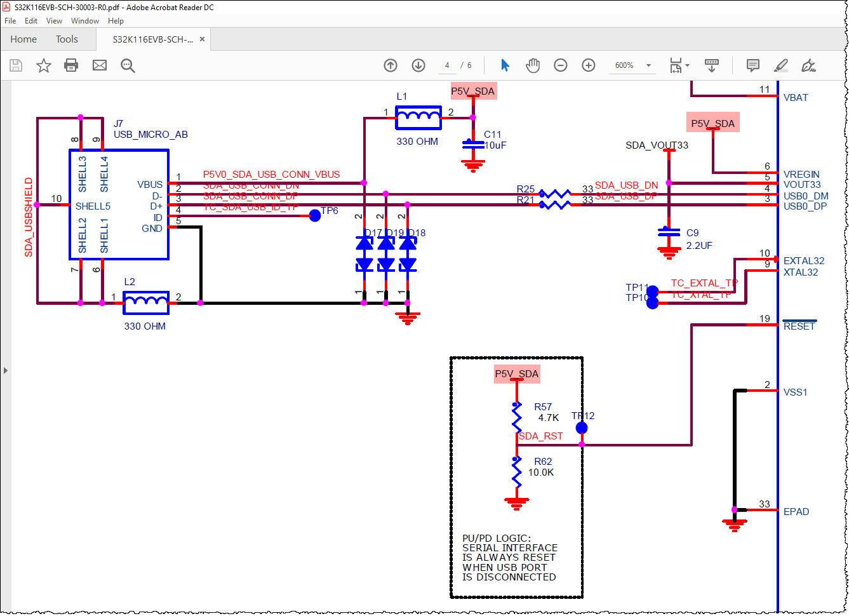The image size is (849, 616).
Task: Open the File menu
Action: tap(10, 21)
